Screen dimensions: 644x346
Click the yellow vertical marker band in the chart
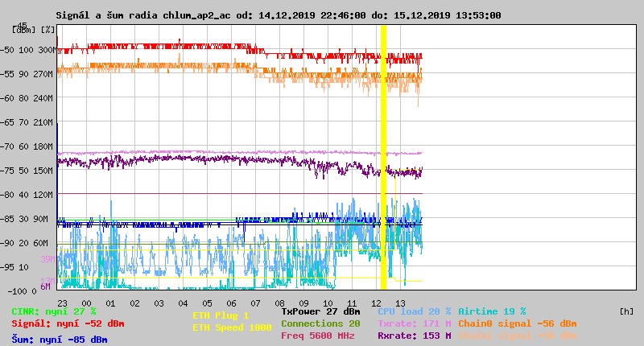pos(384,157)
